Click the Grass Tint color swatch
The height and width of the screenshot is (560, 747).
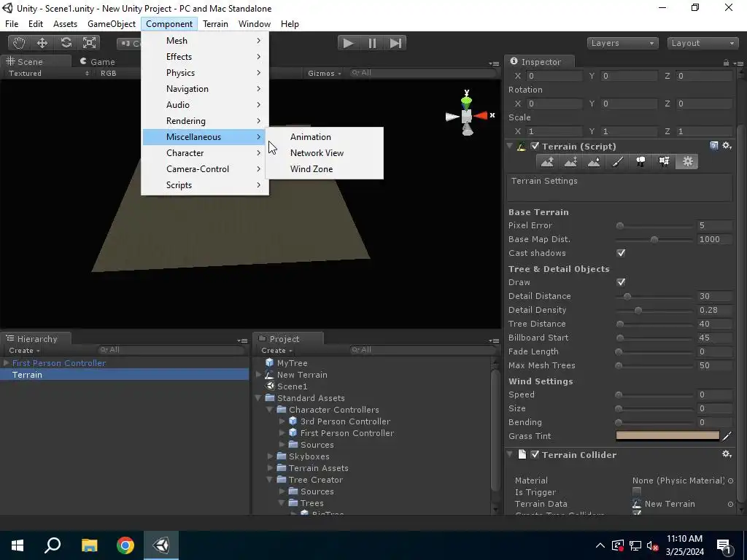667,436
